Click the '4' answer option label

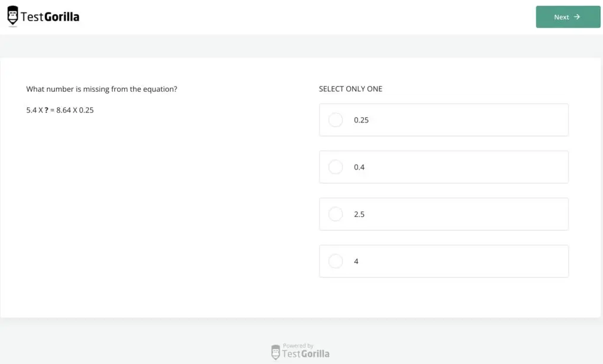pos(356,262)
